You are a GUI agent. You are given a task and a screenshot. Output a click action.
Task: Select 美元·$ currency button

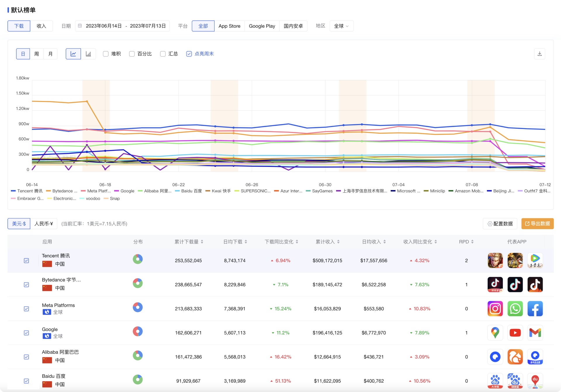tap(19, 224)
